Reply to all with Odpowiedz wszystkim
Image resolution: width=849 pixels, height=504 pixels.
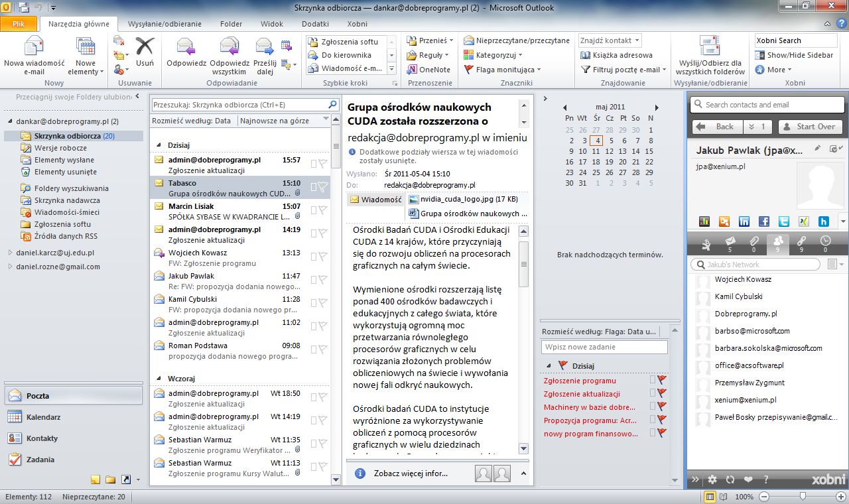tap(229, 56)
